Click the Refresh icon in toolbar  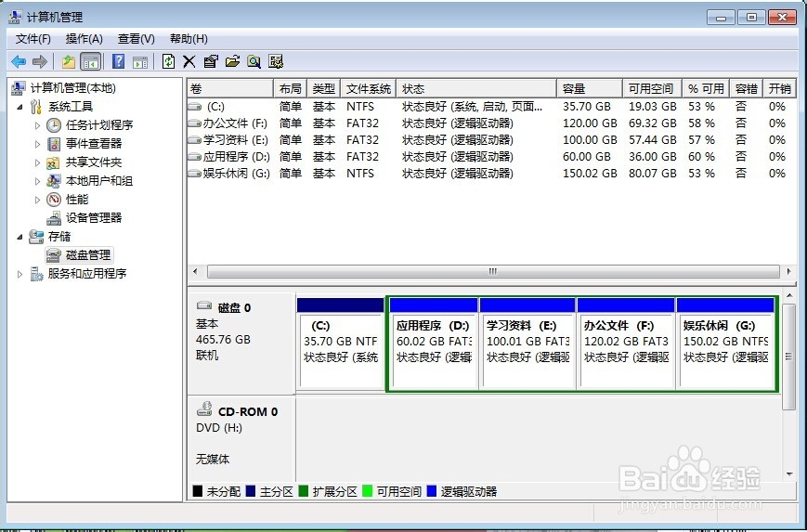pyautogui.click(x=168, y=61)
